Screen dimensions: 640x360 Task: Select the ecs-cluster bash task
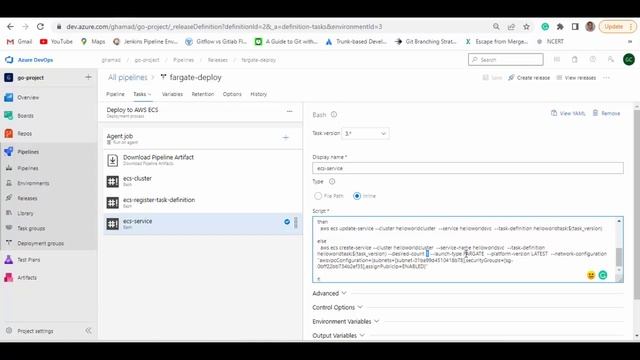click(x=203, y=181)
